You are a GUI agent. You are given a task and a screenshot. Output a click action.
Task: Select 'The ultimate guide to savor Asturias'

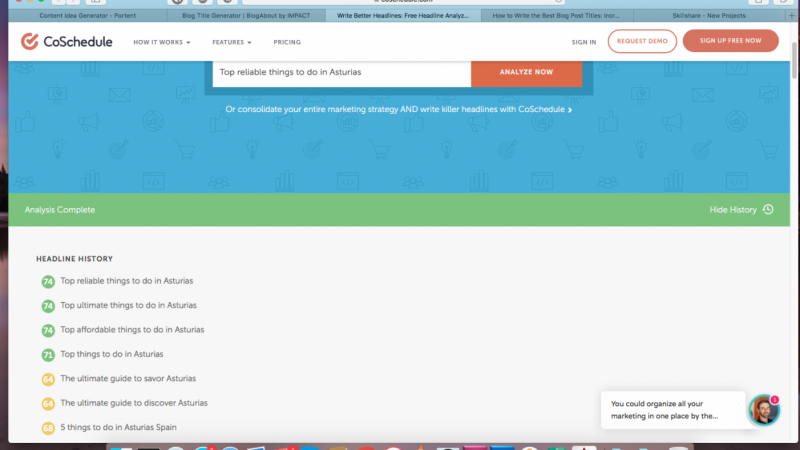pos(128,379)
